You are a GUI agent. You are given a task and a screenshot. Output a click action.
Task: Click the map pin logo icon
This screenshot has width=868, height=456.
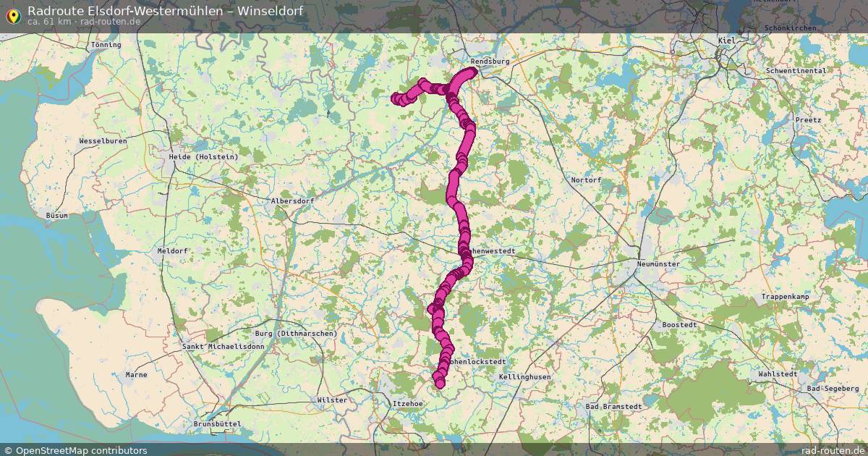tap(13, 13)
